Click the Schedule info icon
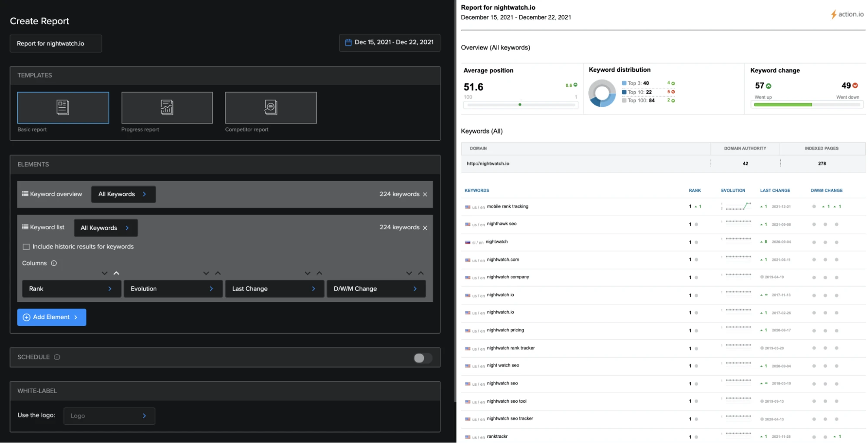This screenshot has height=443, width=868. 57,357
